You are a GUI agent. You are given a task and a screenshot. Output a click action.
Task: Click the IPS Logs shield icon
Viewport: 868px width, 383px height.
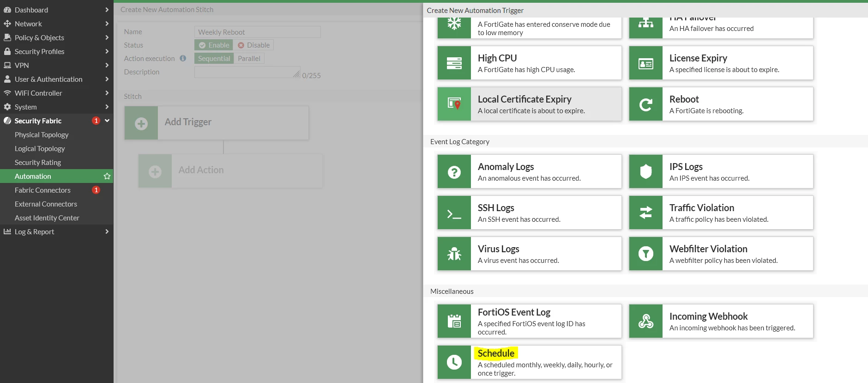646,171
